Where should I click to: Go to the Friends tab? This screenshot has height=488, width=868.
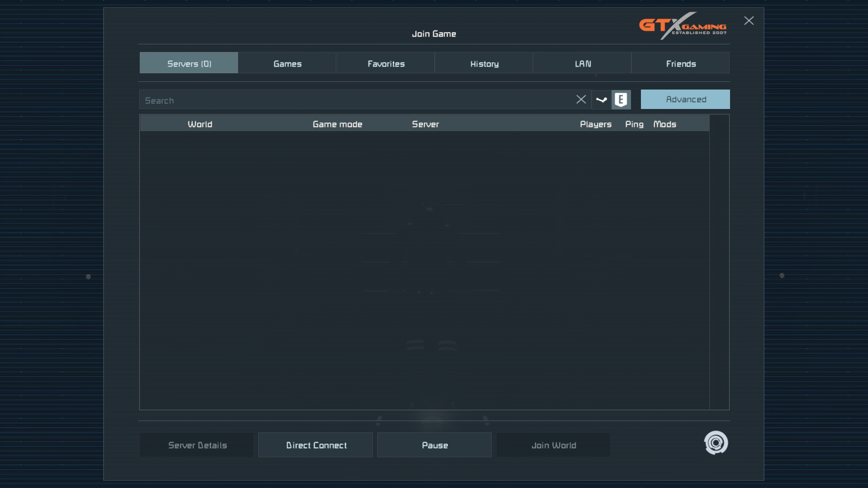pyautogui.click(x=680, y=63)
